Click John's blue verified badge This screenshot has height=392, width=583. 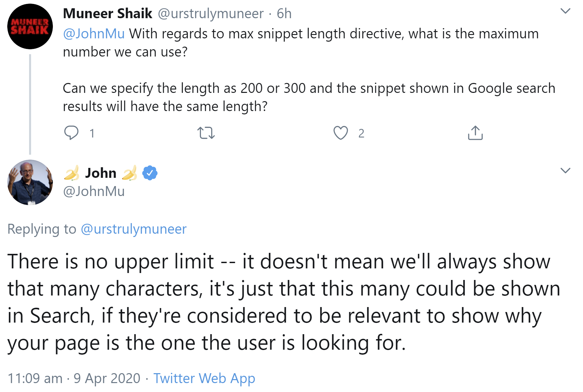(150, 173)
